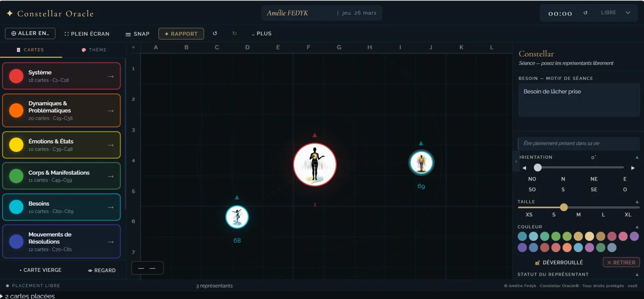Set orientation to N

click(x=563, y=179)
